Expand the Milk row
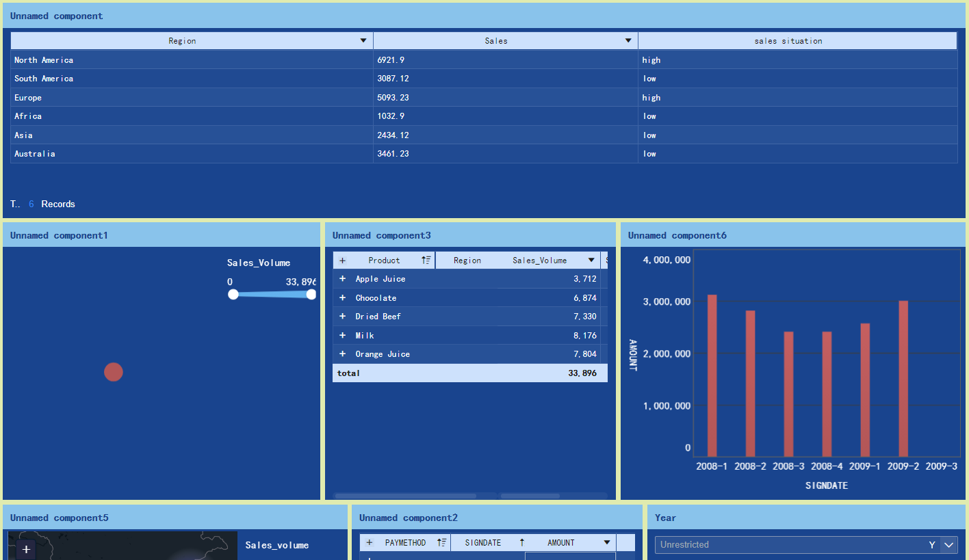 [x=342, y=335]
